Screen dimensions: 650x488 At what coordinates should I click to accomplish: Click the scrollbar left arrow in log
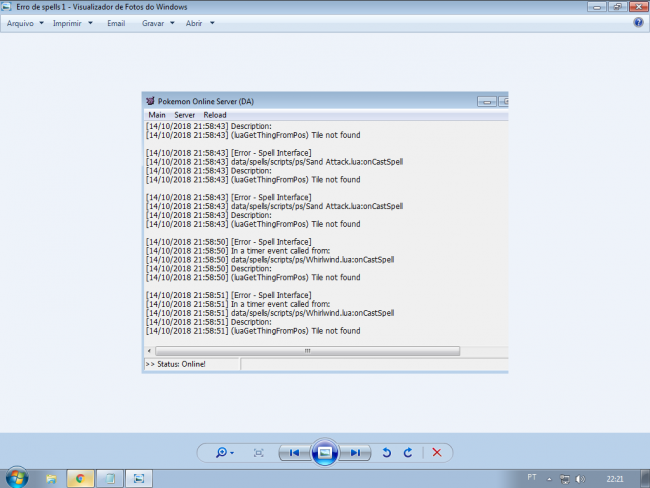click(x=149, y=351)
